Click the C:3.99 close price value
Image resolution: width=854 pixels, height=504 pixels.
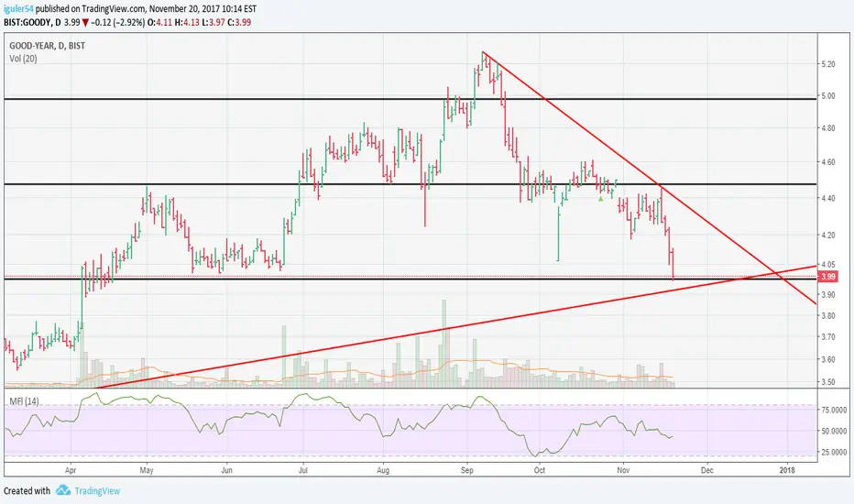click(x=239, y=22)
